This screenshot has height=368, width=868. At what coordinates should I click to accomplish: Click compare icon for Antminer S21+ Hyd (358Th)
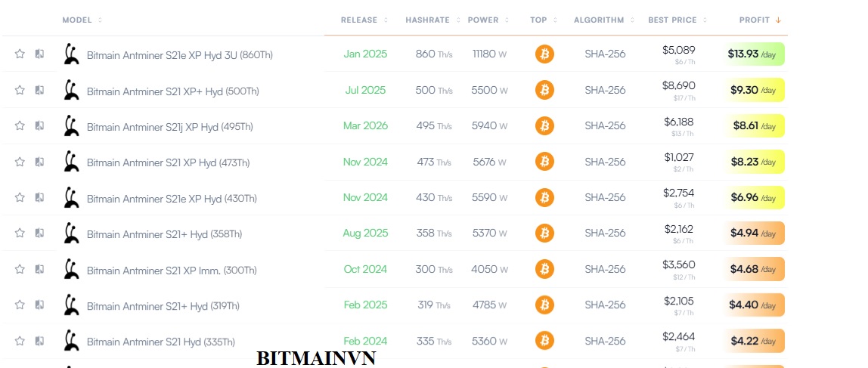pyautogui.click(x=39, y=233)
